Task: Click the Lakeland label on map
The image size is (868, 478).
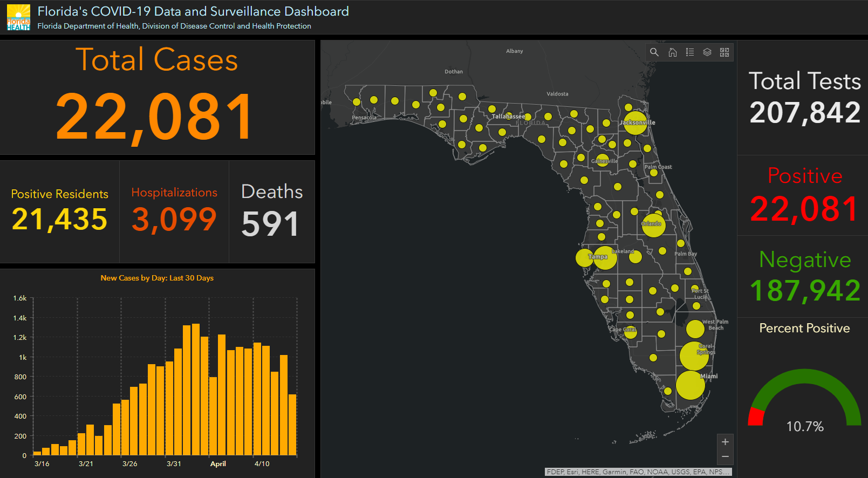Action: [623, 251]
